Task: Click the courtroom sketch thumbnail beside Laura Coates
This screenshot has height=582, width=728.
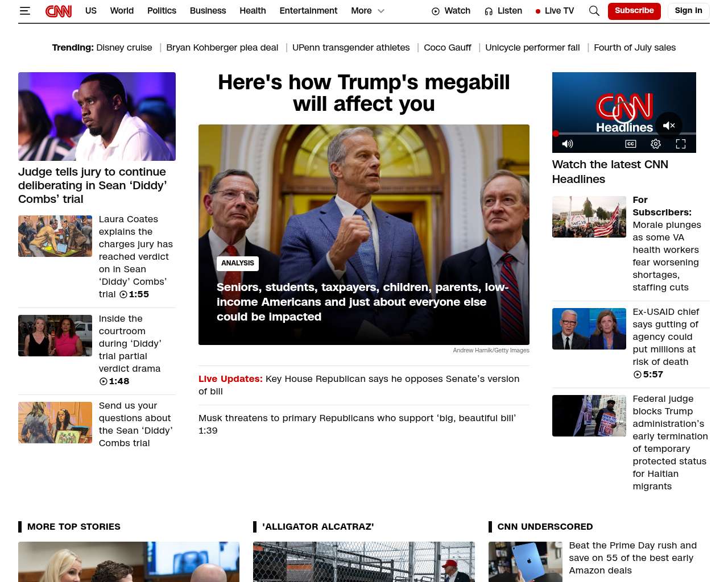Action: [55, 236]
